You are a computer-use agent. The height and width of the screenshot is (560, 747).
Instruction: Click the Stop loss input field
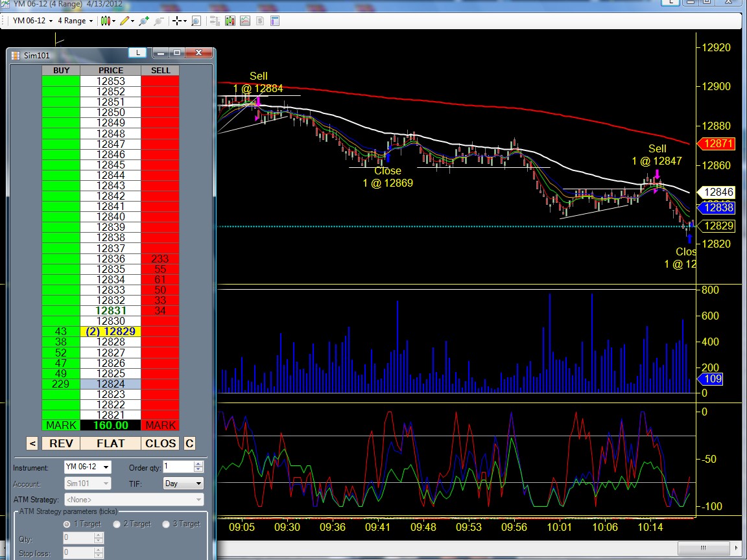click(x=78, y=553)
